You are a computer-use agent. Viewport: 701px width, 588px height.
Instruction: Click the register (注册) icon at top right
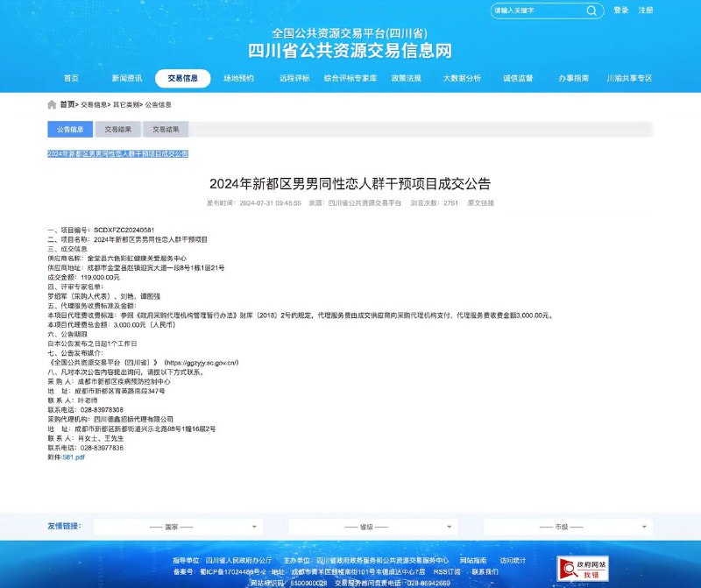click(x=647, y=11)
